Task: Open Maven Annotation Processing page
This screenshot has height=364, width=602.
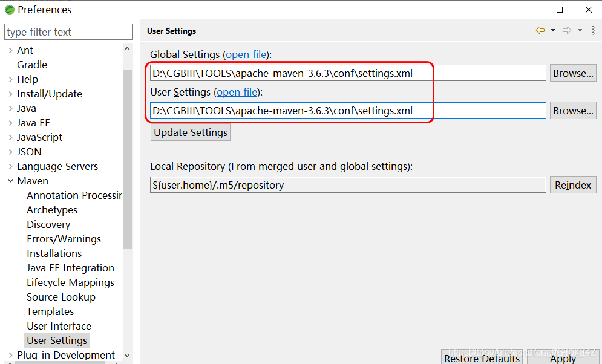Action: click(74, 195)
